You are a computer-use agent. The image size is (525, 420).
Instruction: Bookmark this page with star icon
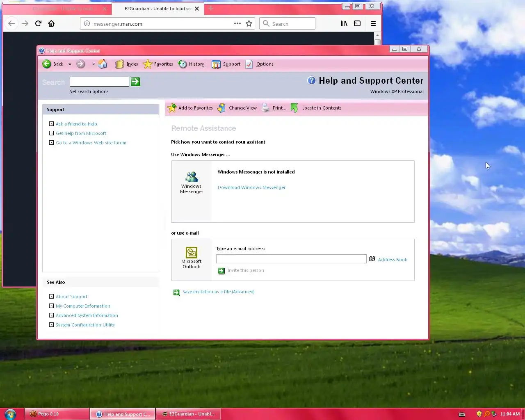pos(249,23)
